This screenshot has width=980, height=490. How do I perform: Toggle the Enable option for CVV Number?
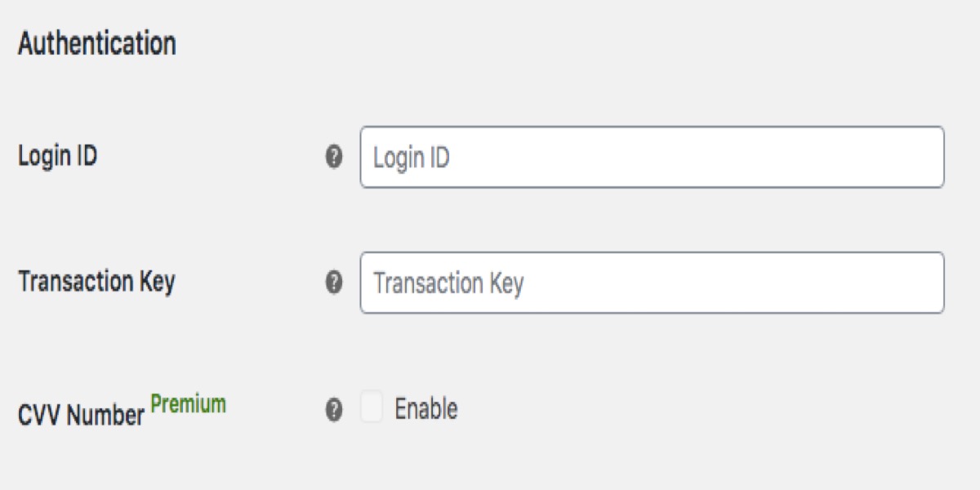click(372, 408)
